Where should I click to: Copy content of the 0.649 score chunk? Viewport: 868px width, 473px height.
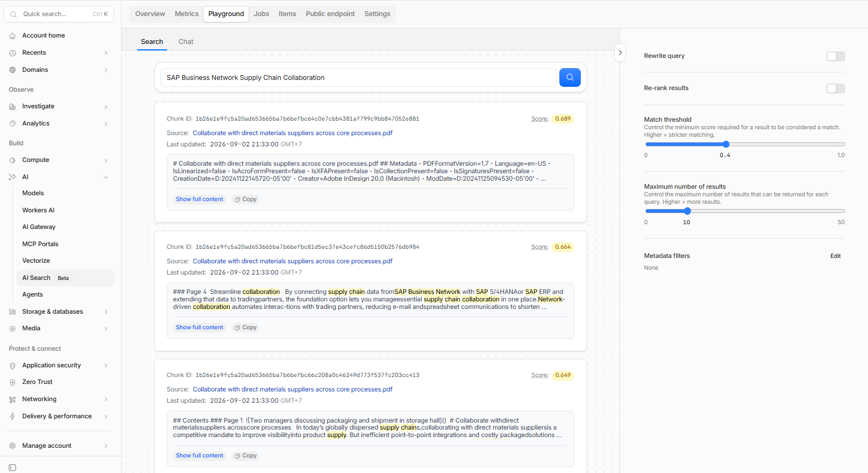click(245, 455)
